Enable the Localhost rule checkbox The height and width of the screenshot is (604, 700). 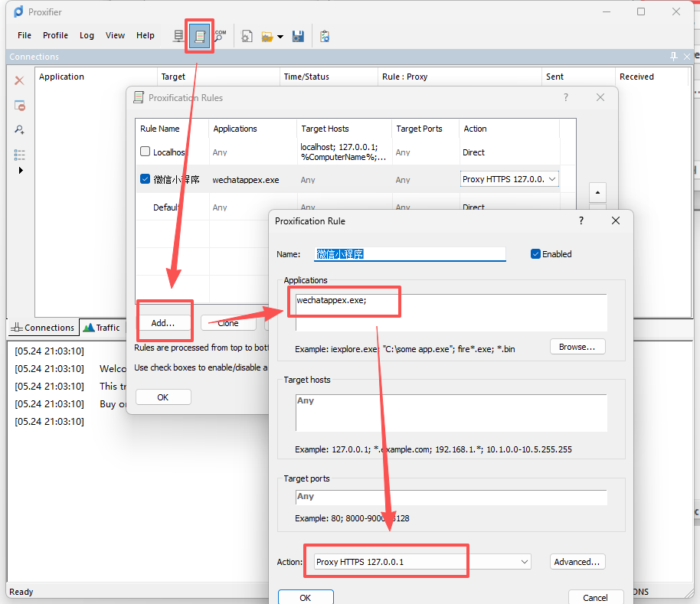[145, 152]
